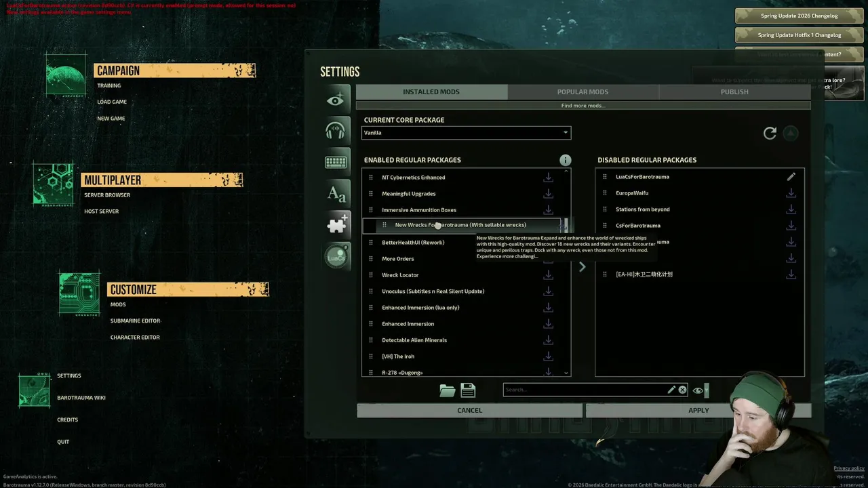
Task: Click the enabled list scroll-up arrow
Action: [x=567, y=171]
